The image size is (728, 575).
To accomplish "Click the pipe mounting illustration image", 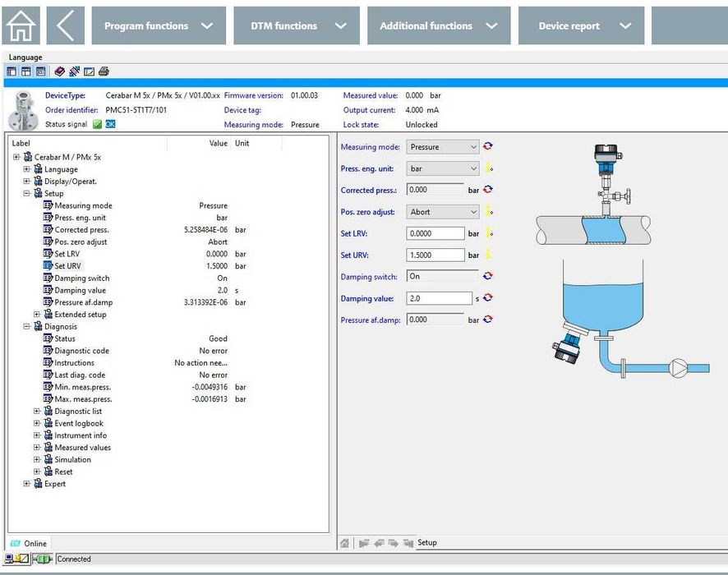I will coord(593,195).
